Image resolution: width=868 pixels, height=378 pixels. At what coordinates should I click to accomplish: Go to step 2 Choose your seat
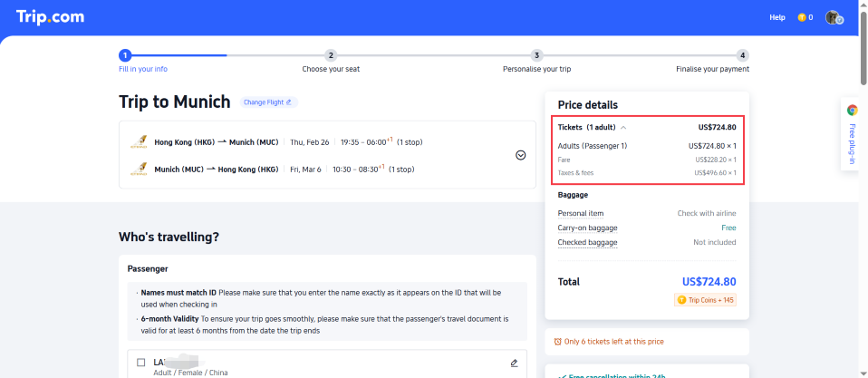click(331, 55)
